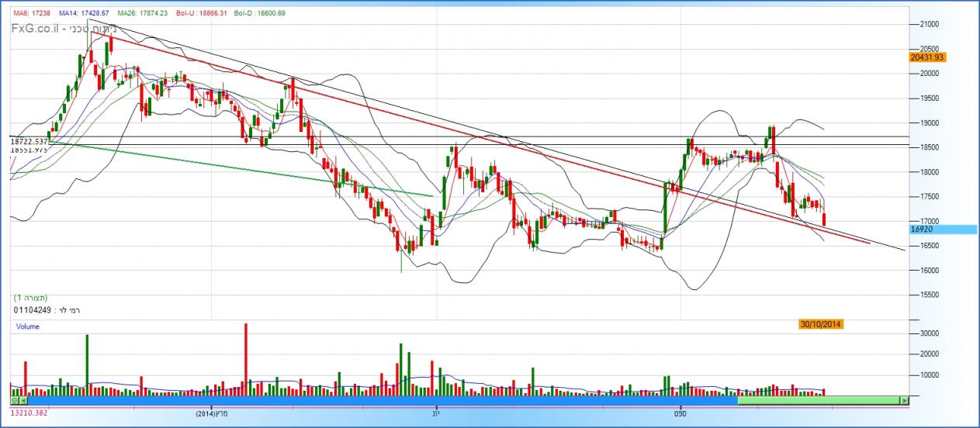The height and width of the screenshot is (428, 980).
Task: Click the scrollbar left end icon
Action: tap(14, 401)
